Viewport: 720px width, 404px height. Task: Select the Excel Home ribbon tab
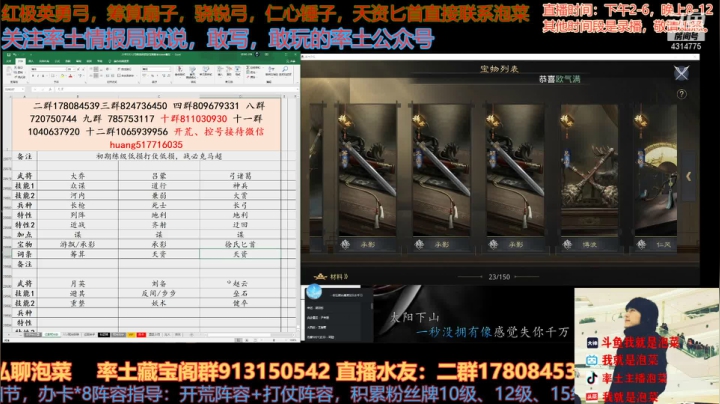[20, 61]
